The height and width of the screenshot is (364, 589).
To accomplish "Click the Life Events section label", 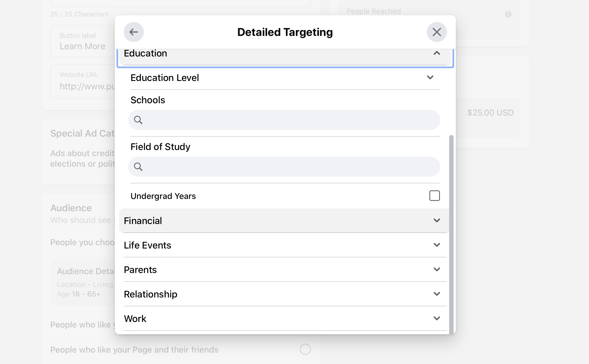I will click(147, 245).
